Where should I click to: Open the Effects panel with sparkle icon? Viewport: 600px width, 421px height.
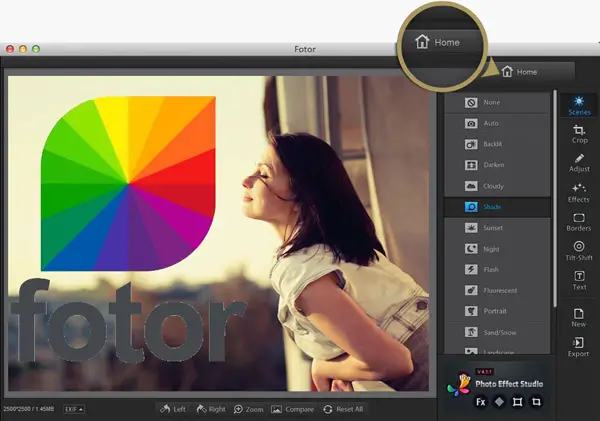579,193
